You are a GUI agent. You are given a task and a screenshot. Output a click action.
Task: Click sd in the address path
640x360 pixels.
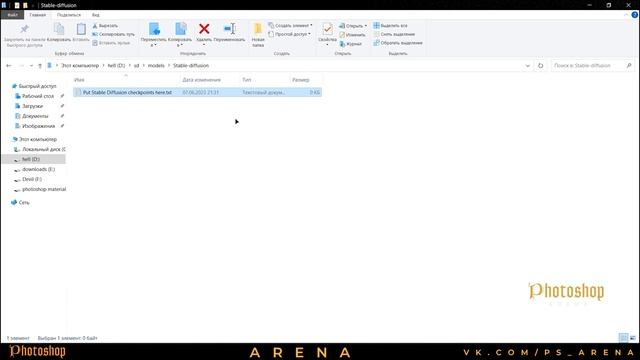pos(137,66)
